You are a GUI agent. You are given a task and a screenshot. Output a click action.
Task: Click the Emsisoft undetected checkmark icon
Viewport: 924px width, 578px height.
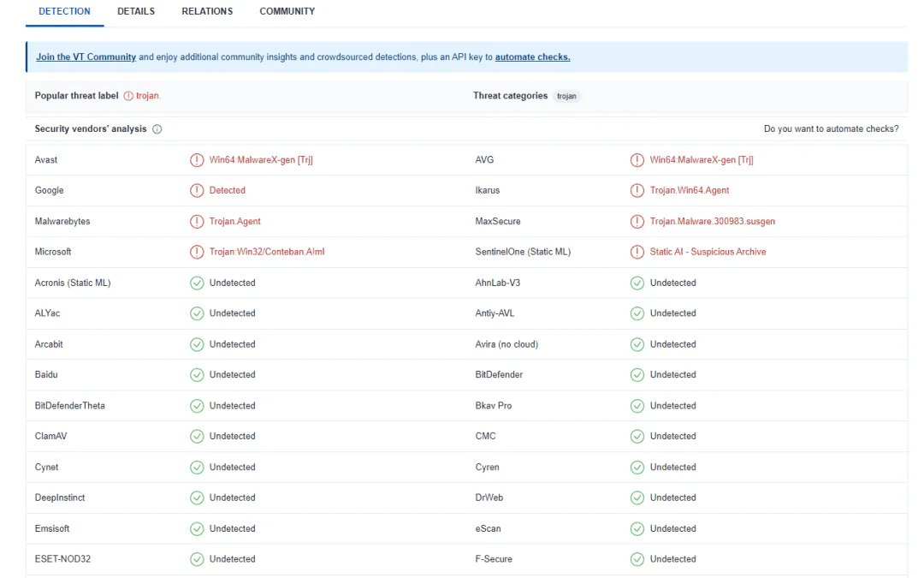pos(197,529)
